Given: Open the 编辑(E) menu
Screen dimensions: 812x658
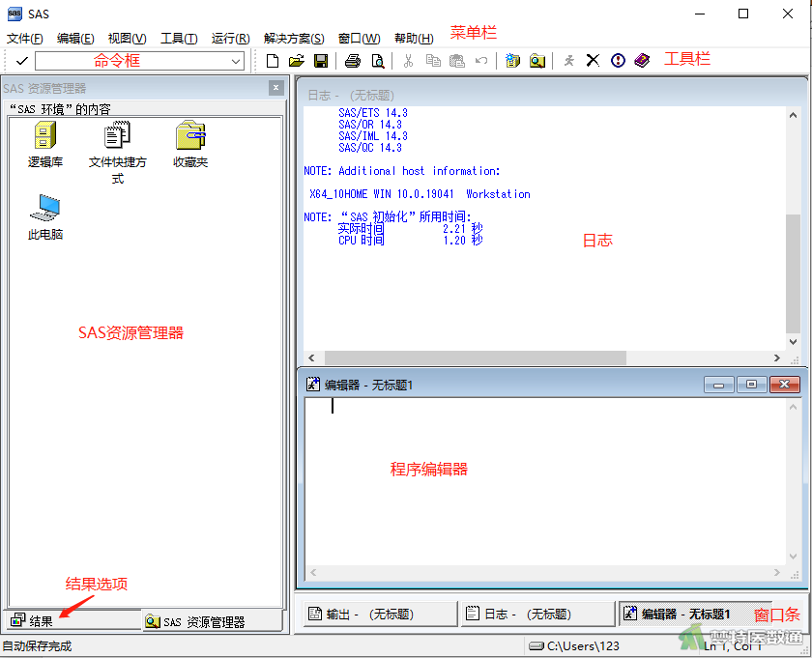Looking at the screenshot, I should tap(75, 39).
